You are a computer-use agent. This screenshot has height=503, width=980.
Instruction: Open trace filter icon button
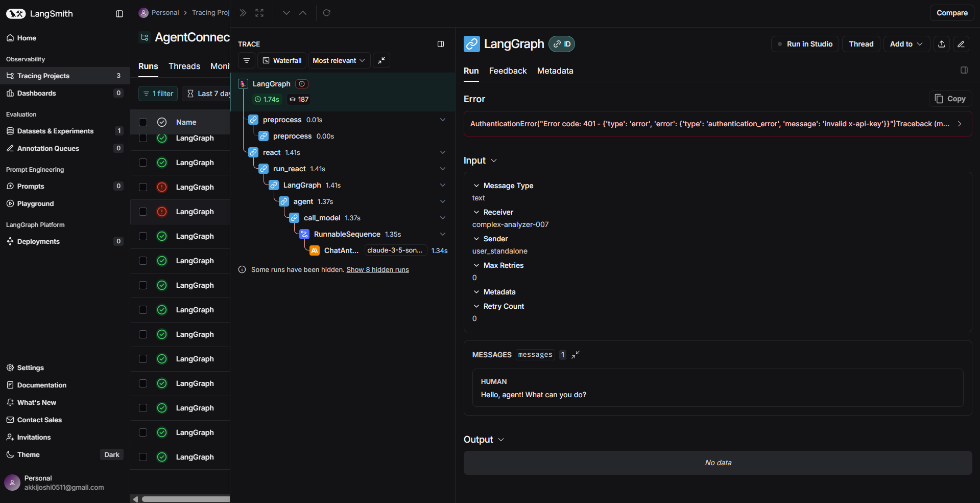pyautogui.click(x=247, y=60)
